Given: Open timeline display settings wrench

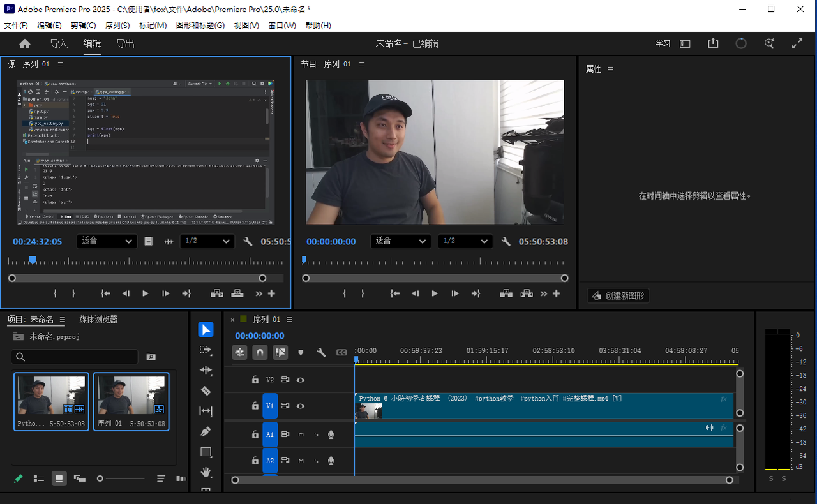Looking at the screenshot, I should (x=321, y=352).
